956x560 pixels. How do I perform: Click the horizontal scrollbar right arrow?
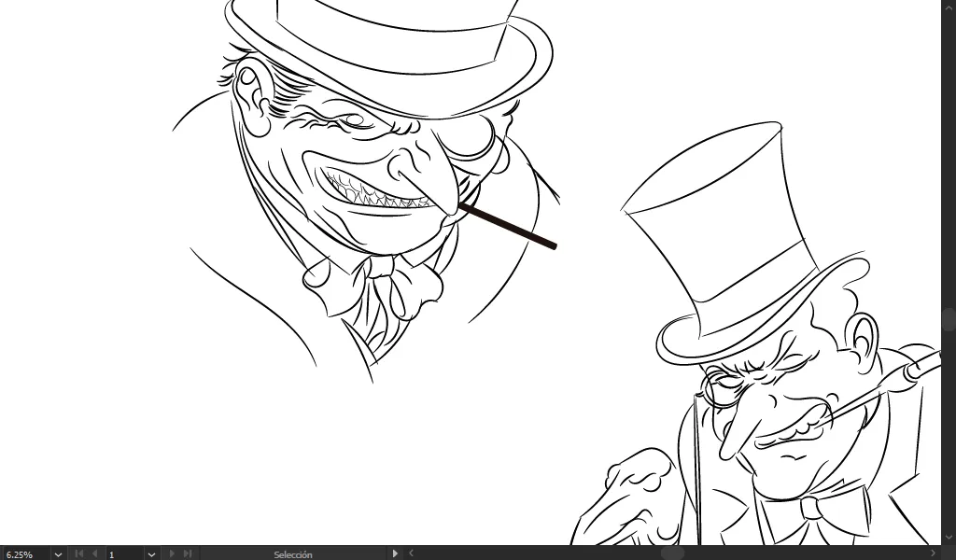click(x=933, y=553)
